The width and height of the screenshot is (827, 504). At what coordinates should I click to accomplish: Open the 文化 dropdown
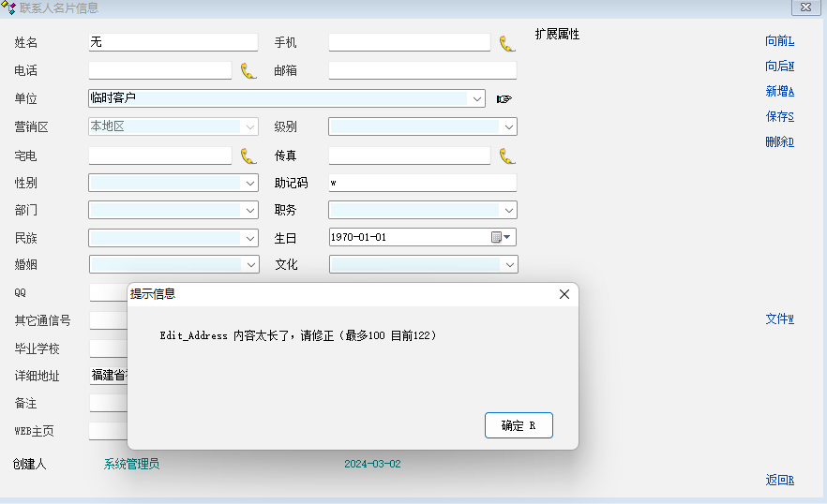508,265
